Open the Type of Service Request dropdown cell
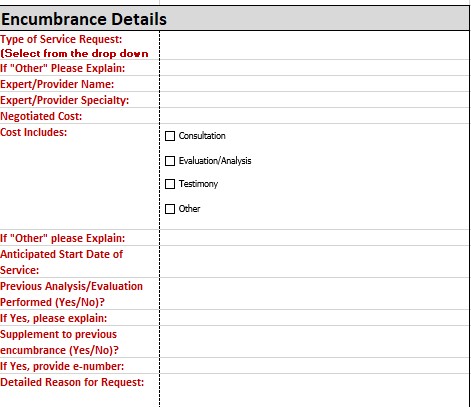This screenshot has width=471, height=407. [x=314, y=45]
